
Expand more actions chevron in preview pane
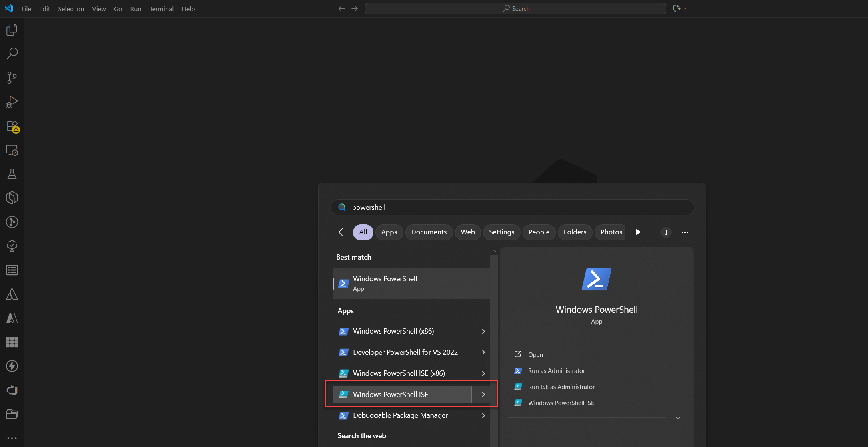click(x=678, y=418)
